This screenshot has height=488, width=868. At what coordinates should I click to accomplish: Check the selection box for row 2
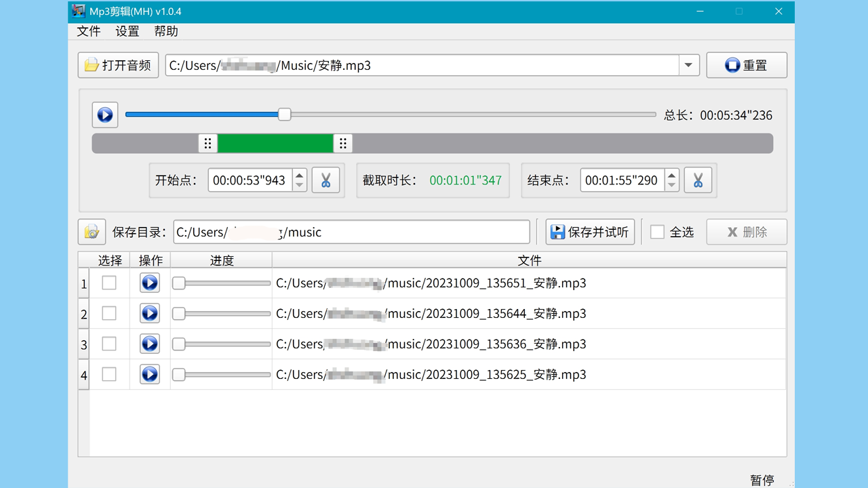point(109,313)
